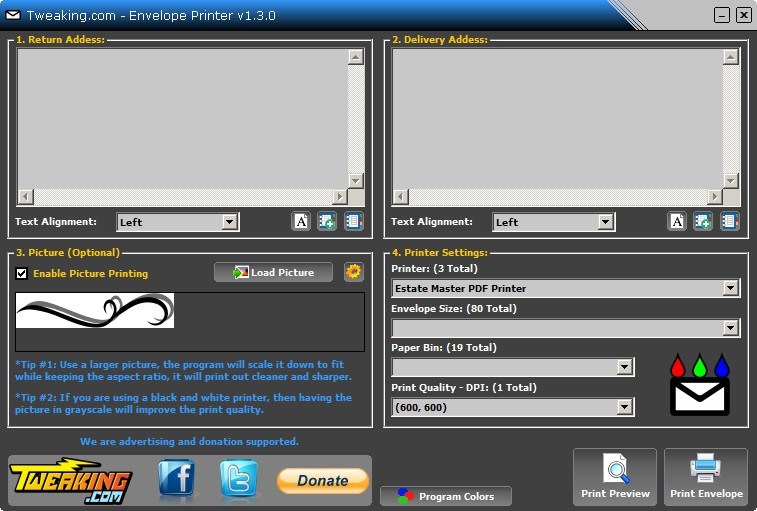
Task: Click 'We are advertising and donation supported' text
Action: click(x=189, y=441)
